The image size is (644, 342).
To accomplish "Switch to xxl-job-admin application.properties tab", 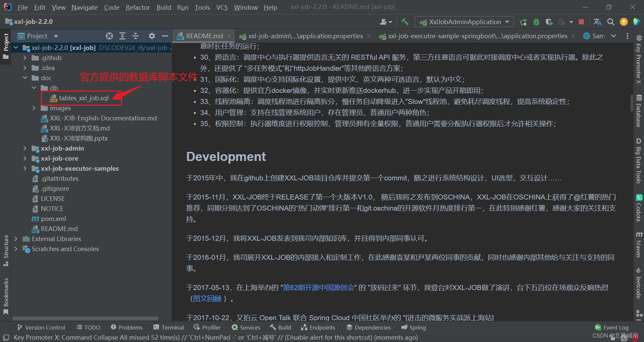I will [305, 36].
